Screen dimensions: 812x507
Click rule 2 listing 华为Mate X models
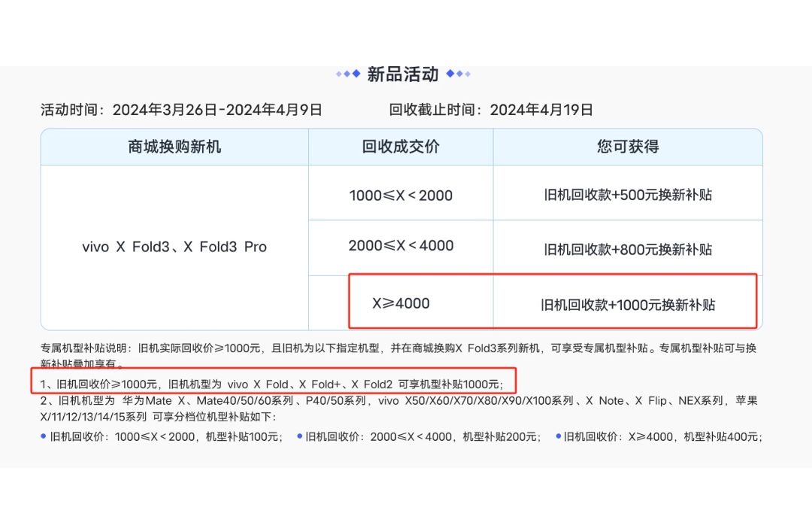398,408
